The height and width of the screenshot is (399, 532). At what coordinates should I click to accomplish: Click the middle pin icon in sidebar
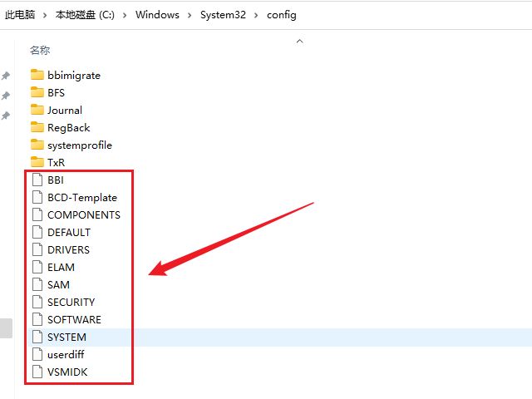coord(6,96)
